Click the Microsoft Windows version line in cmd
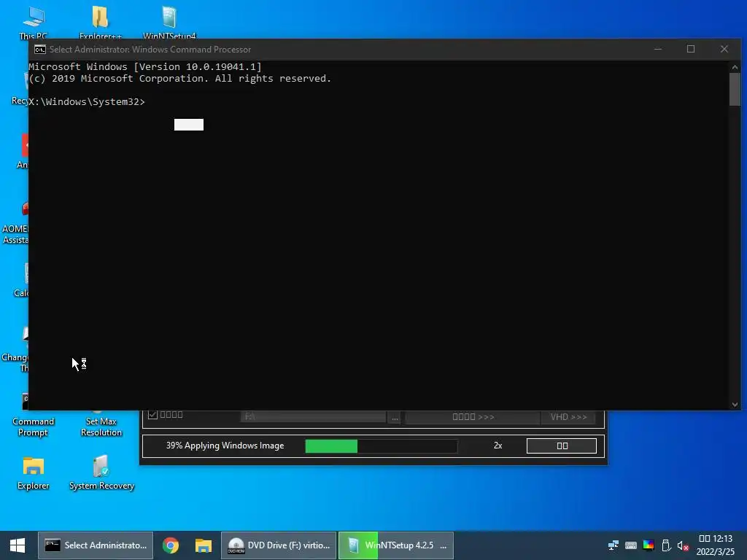 tap(145, 66)
